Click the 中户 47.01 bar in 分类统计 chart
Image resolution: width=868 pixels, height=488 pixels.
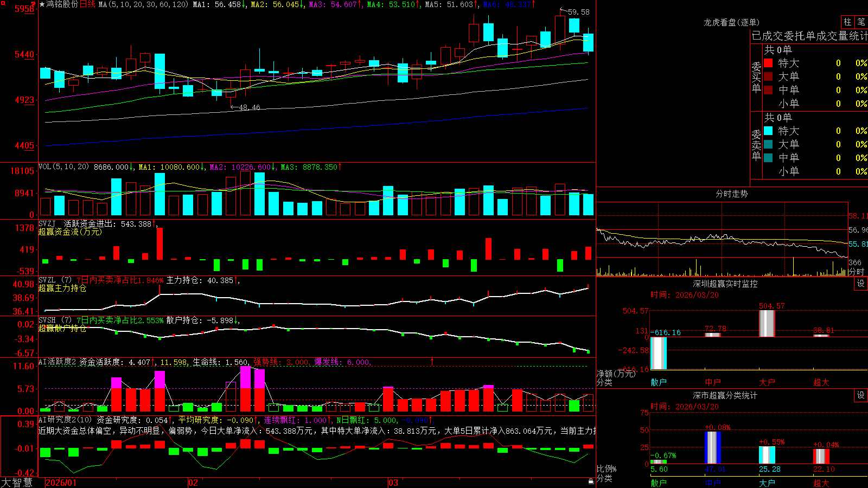[713, 448]
